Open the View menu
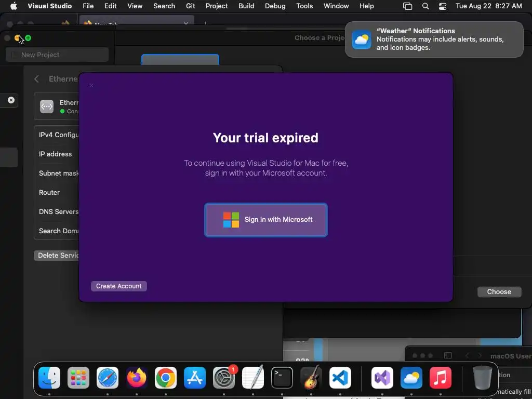The width and height of the screenshot is (532, 399). coord(135,6)
